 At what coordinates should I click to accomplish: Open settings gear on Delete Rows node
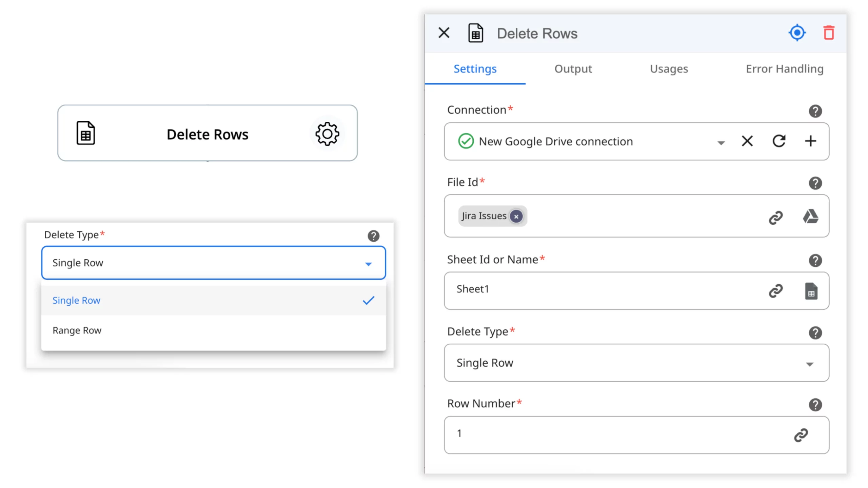pyautogui.click(x=327, y=134)
